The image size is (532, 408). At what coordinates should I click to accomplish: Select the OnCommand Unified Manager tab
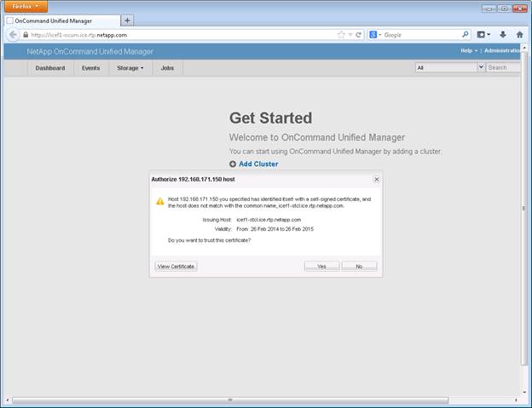62,21
